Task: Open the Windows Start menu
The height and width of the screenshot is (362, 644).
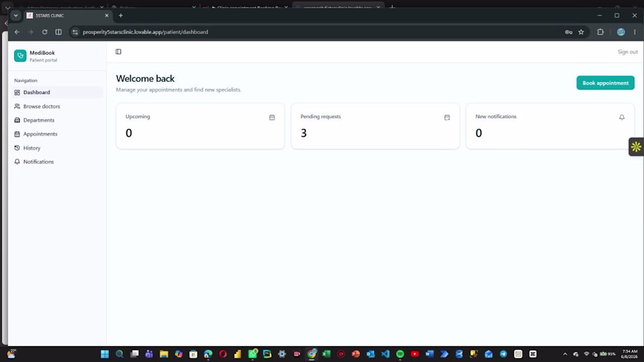Action: pyautogui.click(x=105, y=354)
